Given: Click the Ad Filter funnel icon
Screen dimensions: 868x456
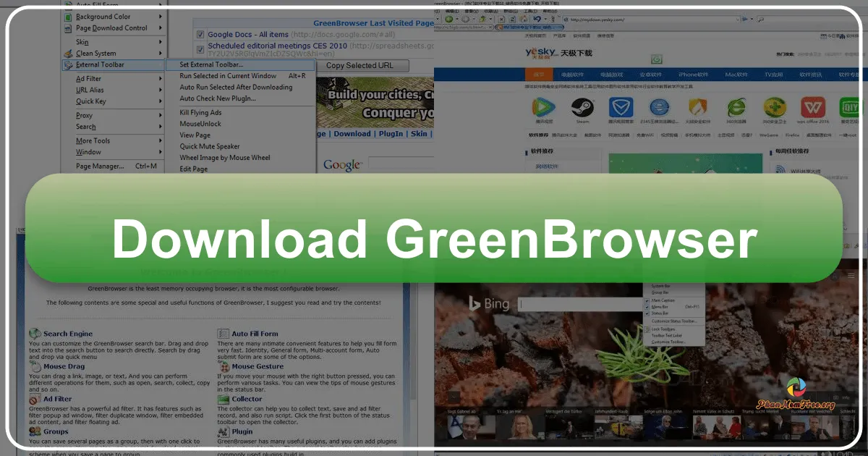Looking at the screenshot, I should (x=35, y=399).
